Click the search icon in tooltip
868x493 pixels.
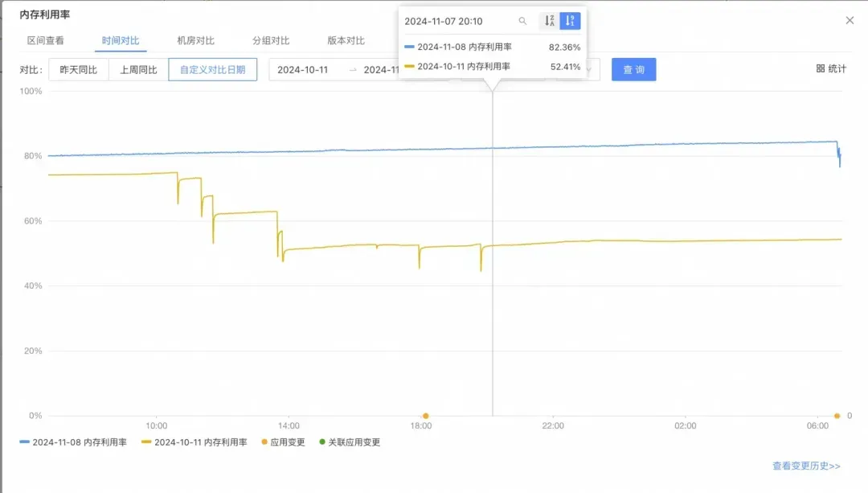(522, 21)
